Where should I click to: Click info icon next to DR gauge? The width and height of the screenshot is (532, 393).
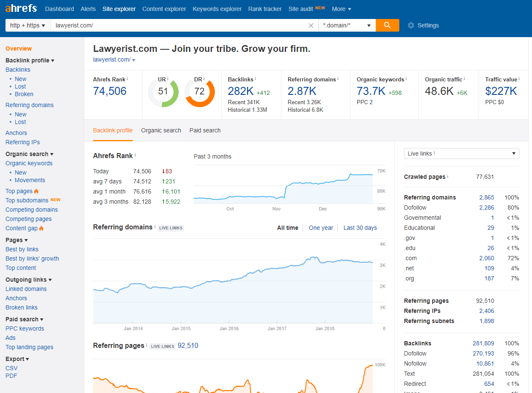point(204,79)
